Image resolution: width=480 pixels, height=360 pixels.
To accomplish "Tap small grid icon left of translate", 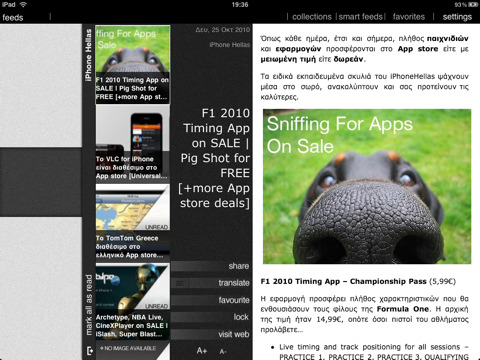I will coord(180,283).
